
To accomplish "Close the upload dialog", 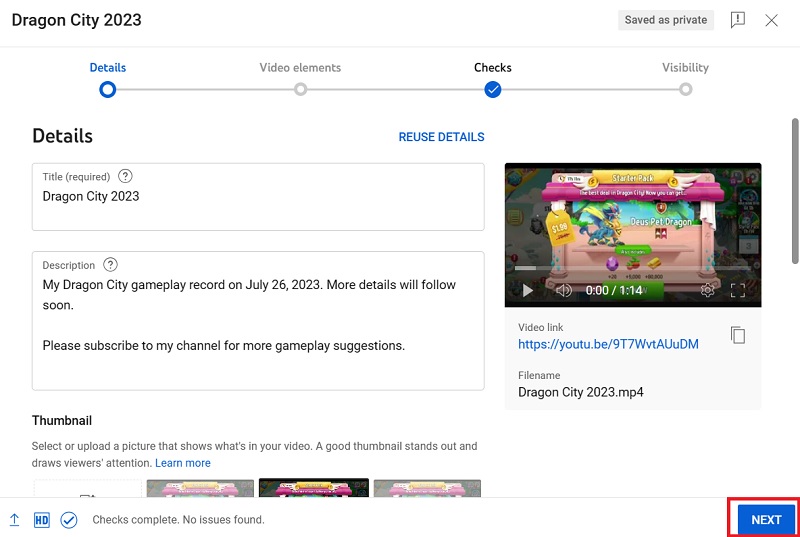I will [x=771, y=20].
